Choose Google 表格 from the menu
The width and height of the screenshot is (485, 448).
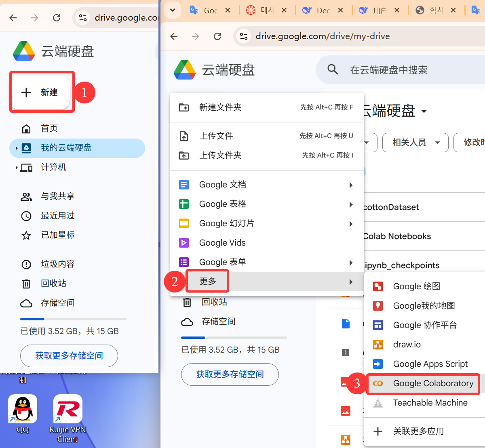[x=267, y=204]
